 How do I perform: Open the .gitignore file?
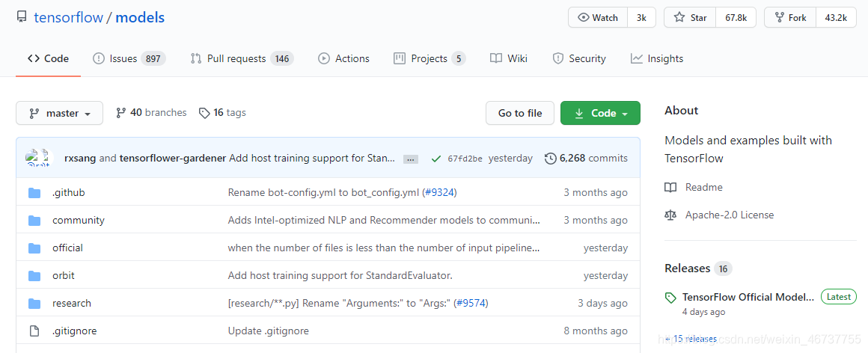click(75, 331)
